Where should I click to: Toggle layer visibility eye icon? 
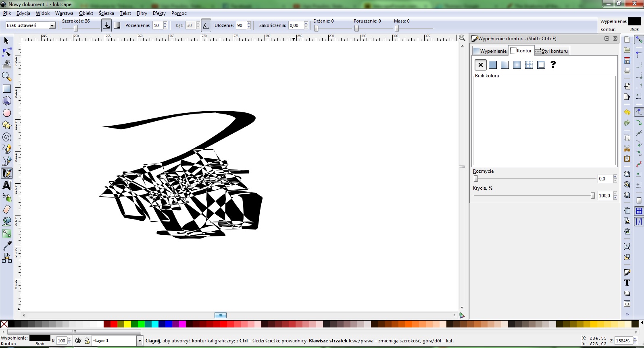tap(78, 341)
